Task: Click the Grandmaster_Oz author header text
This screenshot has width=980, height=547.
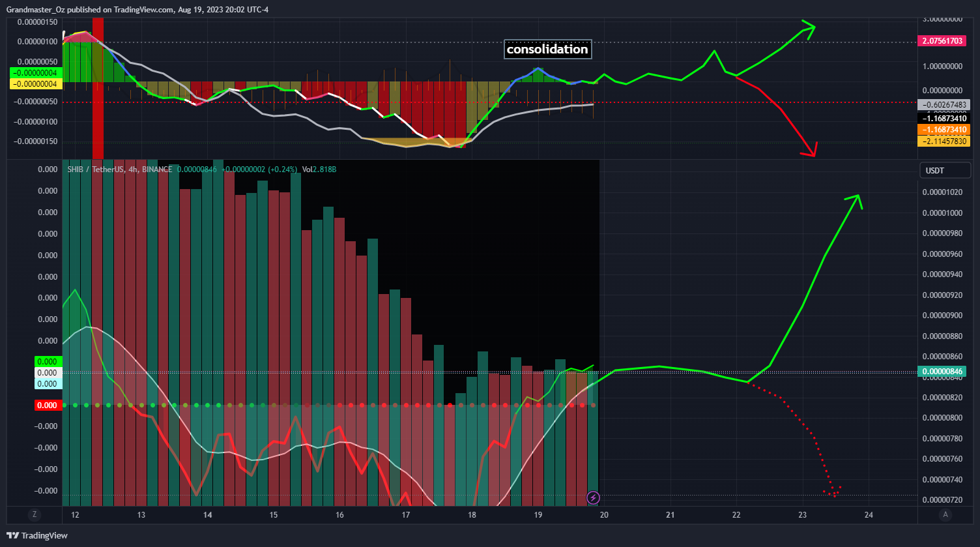Action: [x=35, y=9]
